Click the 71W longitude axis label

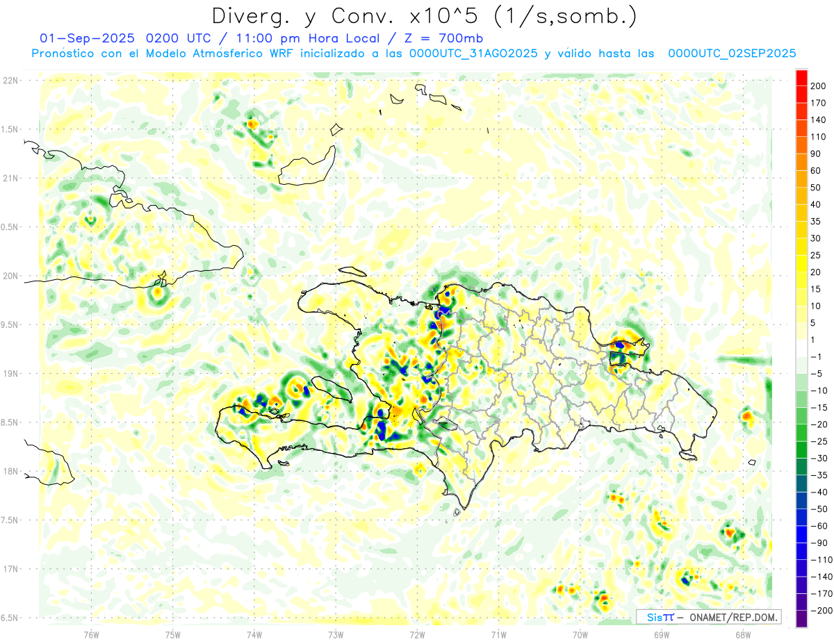[498, 634]
